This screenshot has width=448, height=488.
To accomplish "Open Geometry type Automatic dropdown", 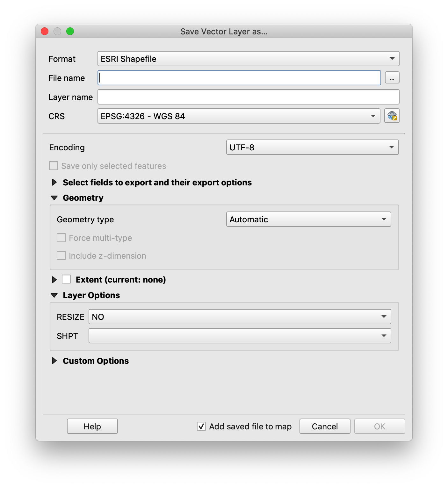I will pyautogui.click(x=308, y=219).
